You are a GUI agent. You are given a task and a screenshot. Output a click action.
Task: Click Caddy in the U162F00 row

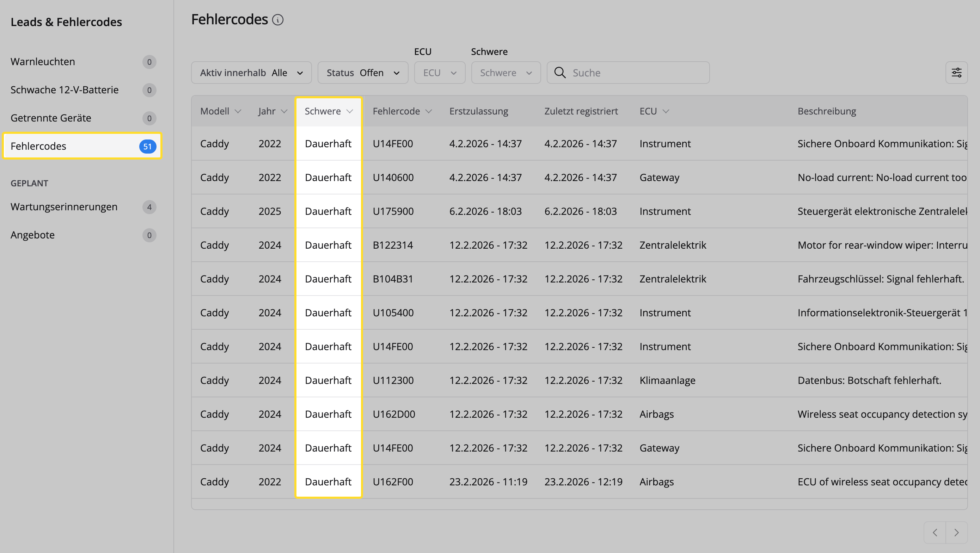tap(215, 482)
